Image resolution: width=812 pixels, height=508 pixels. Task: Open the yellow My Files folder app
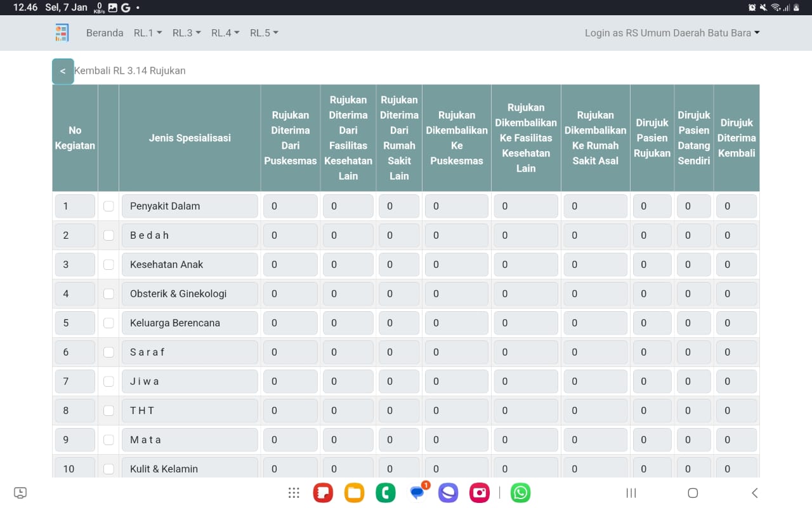(354, 493)
